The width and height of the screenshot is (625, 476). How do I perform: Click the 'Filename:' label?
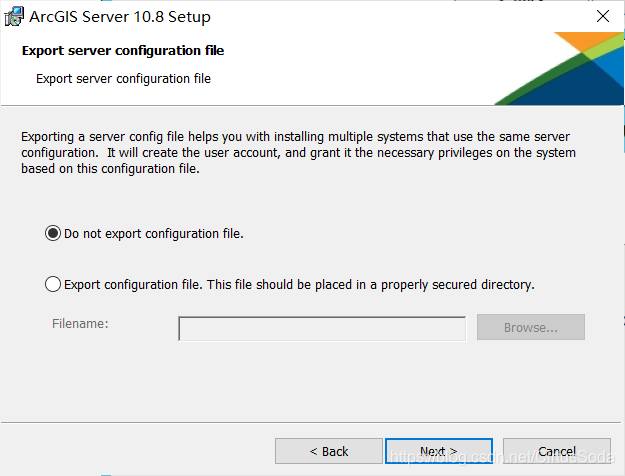point(80,323)
